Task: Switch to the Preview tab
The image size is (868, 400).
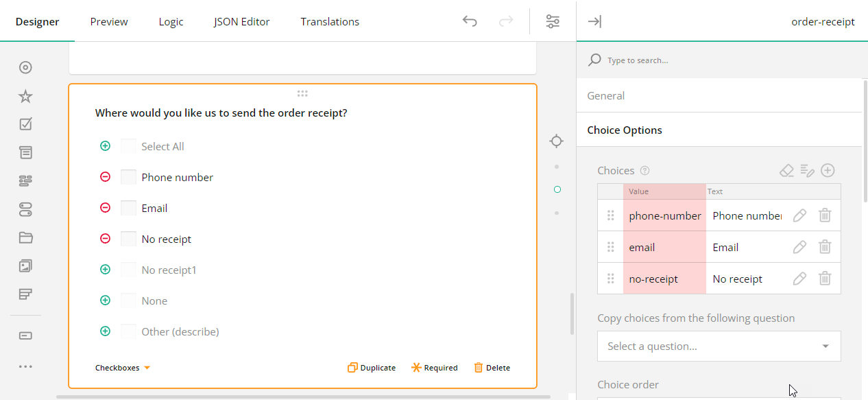Action: 108,21
